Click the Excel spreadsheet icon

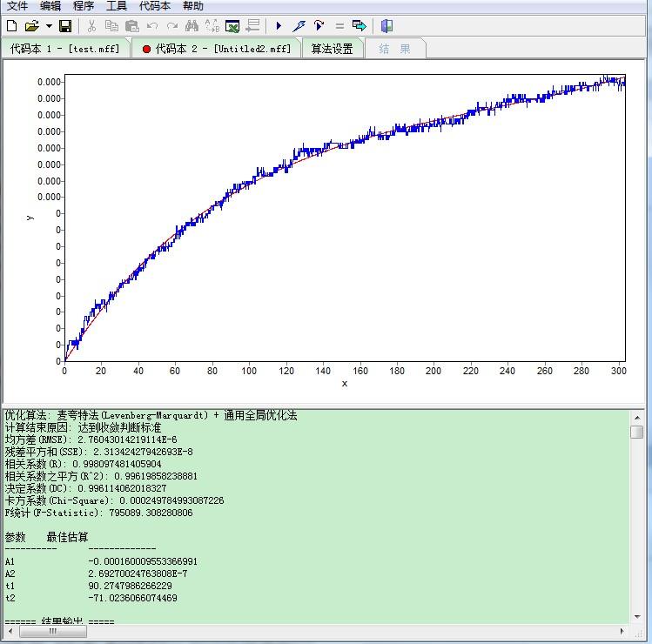coord(232,26)
